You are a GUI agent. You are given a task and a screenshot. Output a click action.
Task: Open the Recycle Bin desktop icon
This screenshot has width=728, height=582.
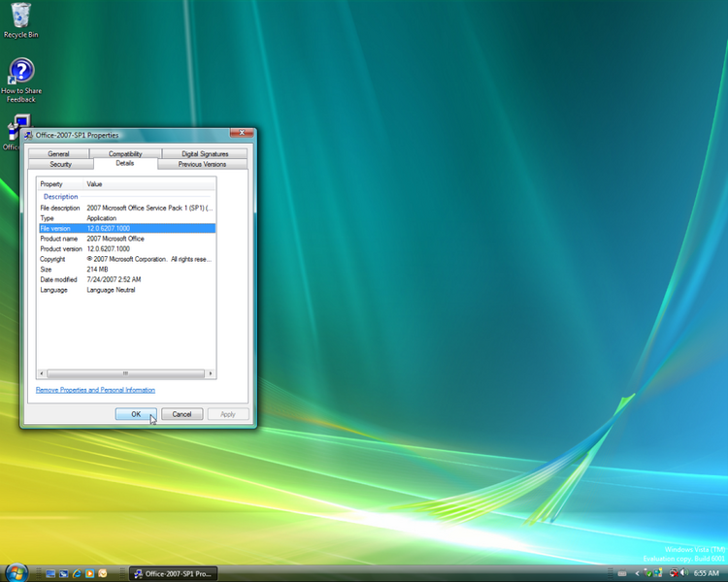19,17
